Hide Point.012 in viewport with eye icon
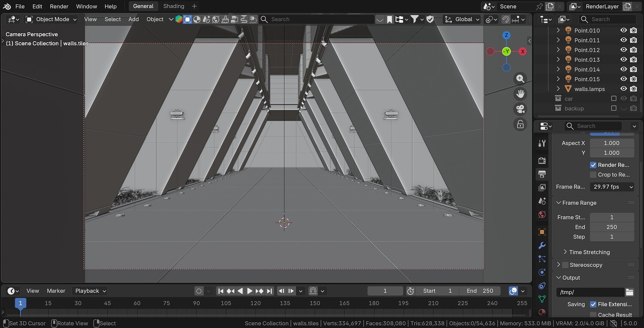The image size is (644, 328). click(624, 50)
